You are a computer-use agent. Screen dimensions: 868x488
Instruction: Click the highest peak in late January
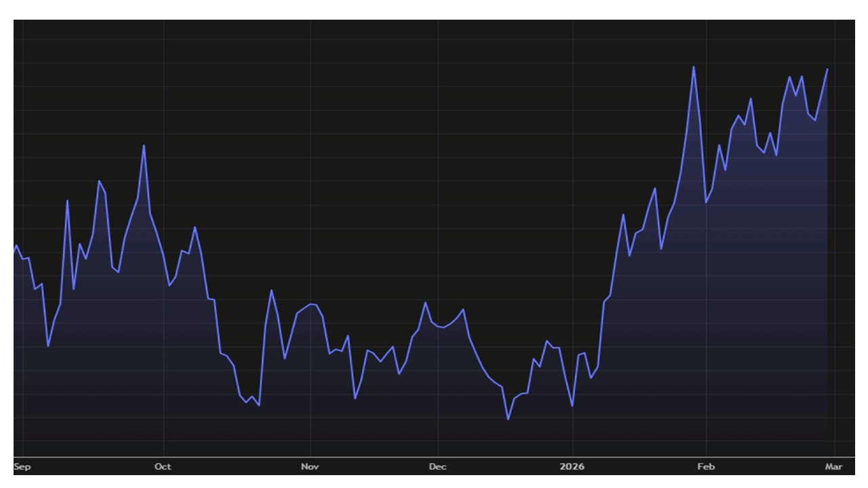click(693, 66)
